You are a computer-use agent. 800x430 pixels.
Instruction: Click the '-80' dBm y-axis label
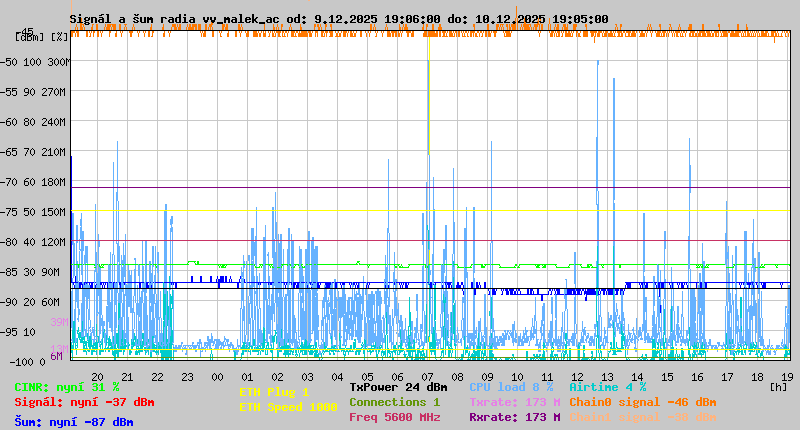click(x=9, y=242)
